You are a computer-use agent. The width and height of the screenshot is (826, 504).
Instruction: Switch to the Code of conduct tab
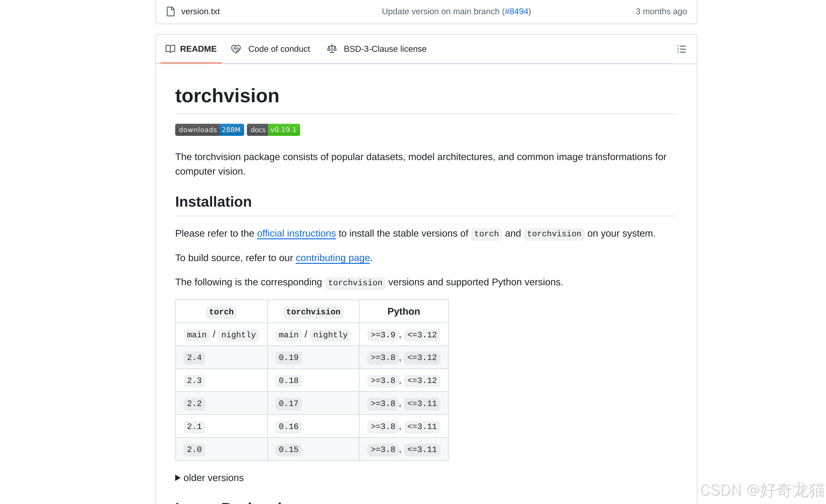[x=270, y=49]
